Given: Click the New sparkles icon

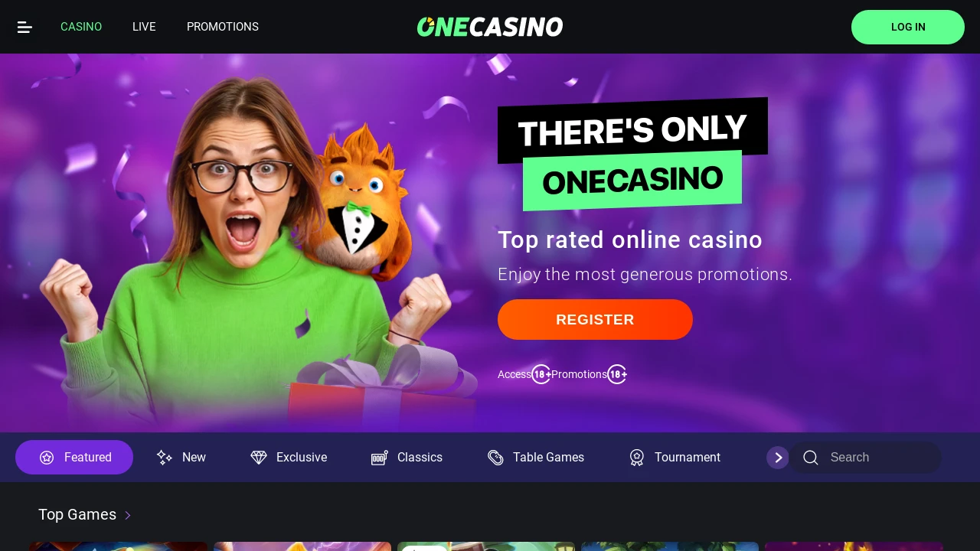Looking at the screenshot, I should [x=165, y=458].
